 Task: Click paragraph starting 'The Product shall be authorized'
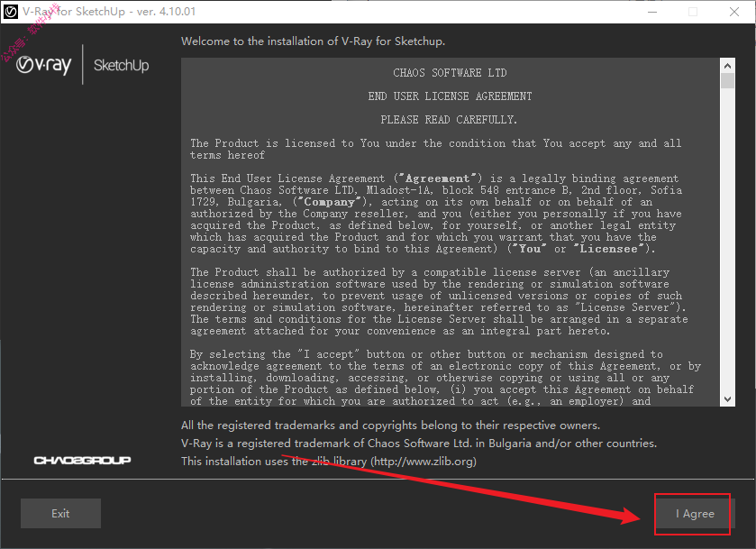point(439,301)
